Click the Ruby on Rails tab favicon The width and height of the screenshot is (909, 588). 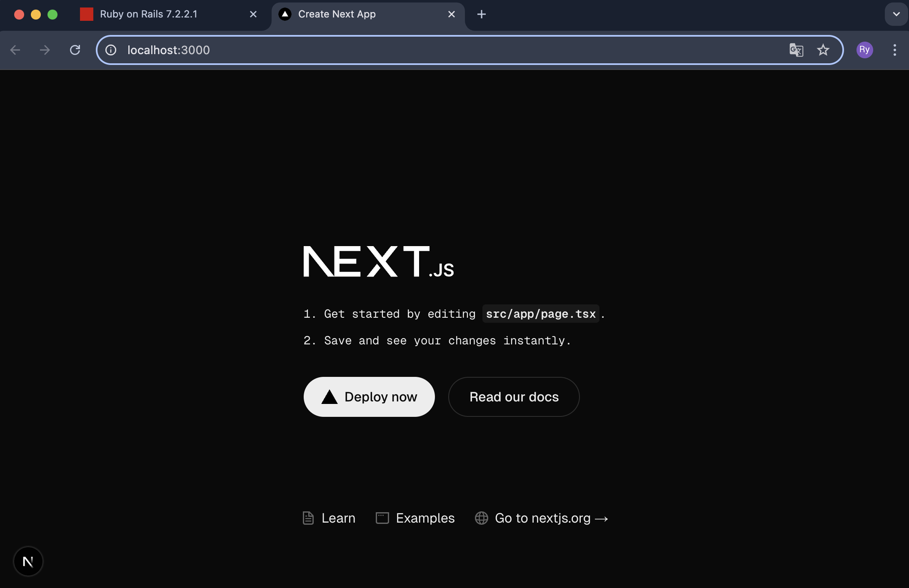(87, 14)
